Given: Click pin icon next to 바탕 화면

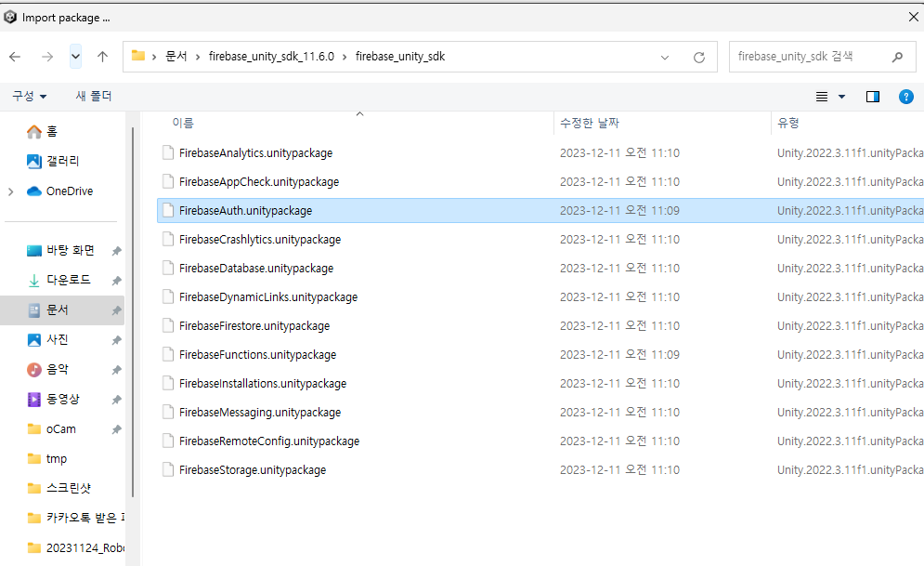Looking at the screenshot, I should 117,251.
